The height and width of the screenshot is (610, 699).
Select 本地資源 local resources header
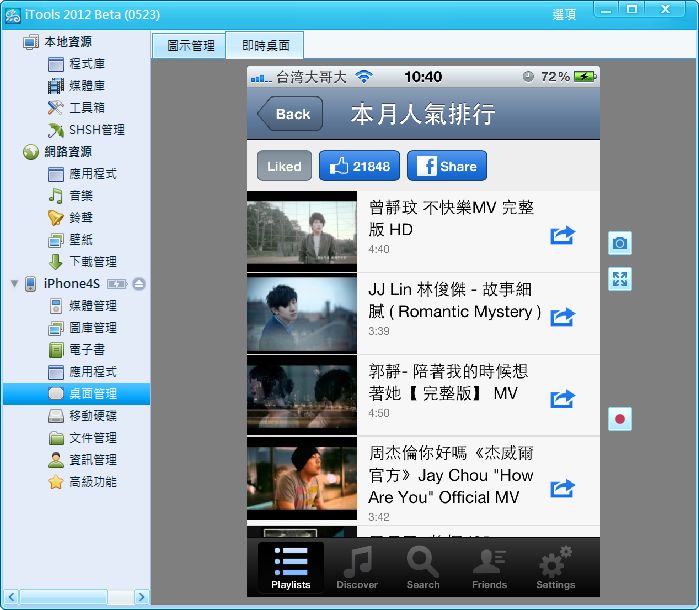[58, 42]
